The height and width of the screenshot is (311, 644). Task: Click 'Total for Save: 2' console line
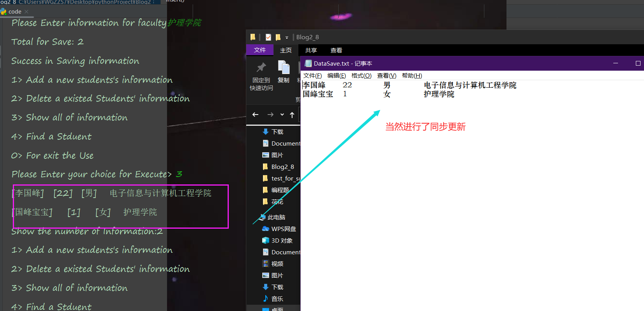(47, 42)
